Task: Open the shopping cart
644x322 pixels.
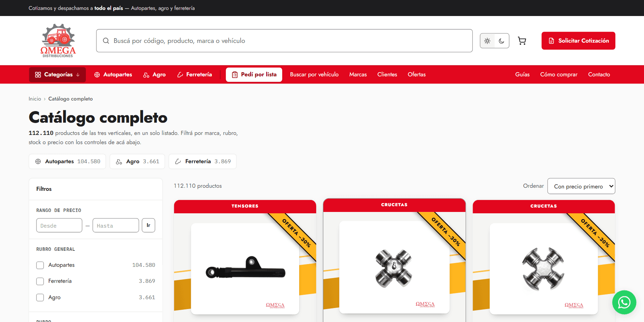Action: [x=522, y=41]
